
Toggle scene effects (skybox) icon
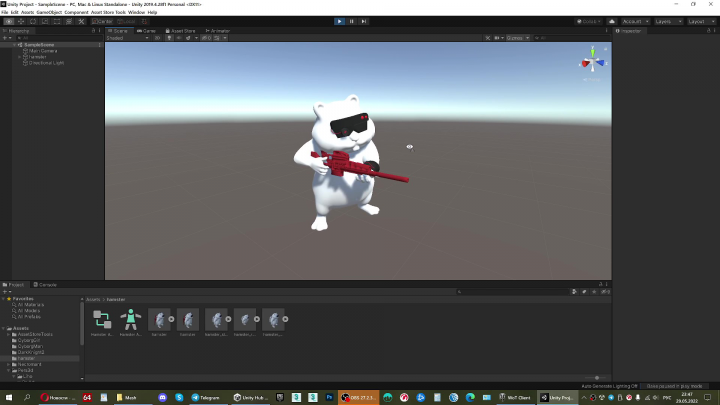pyautogui.click(x=188, y=38)
